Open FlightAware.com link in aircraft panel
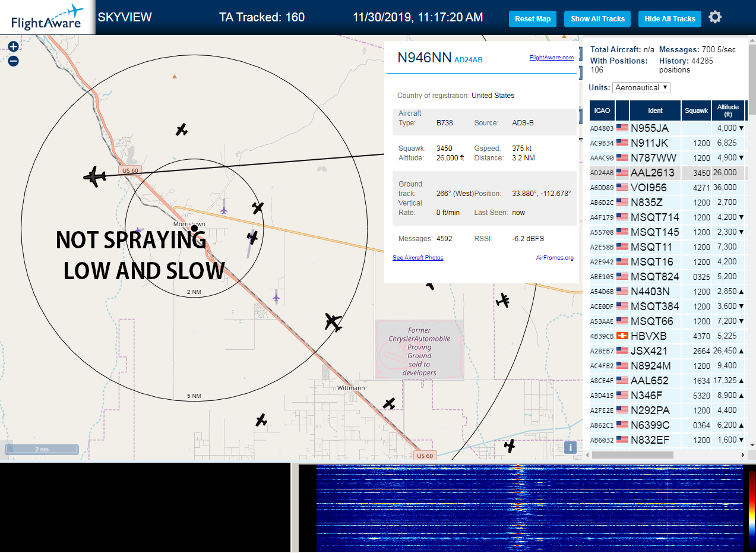756x553 pixels. (x=552, y=58)
